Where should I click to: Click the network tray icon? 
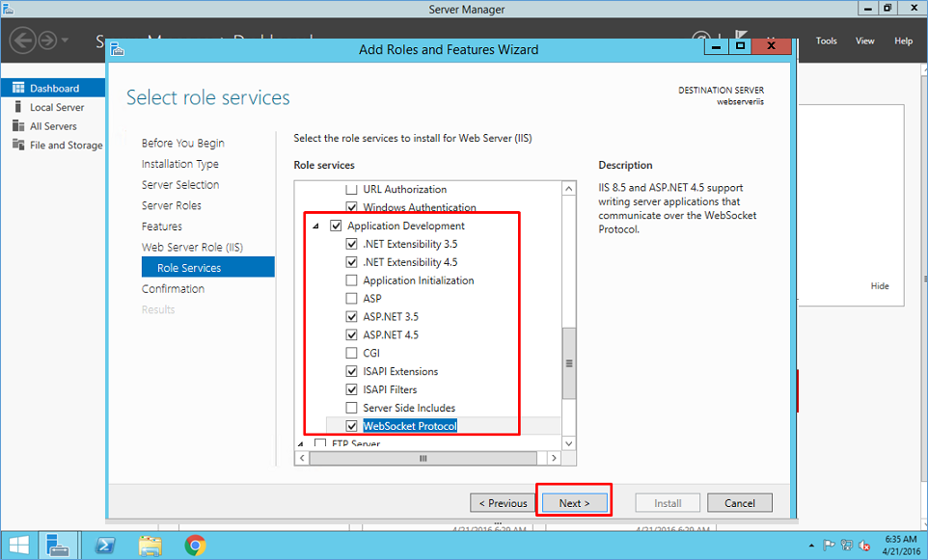(x=846, y=546)
